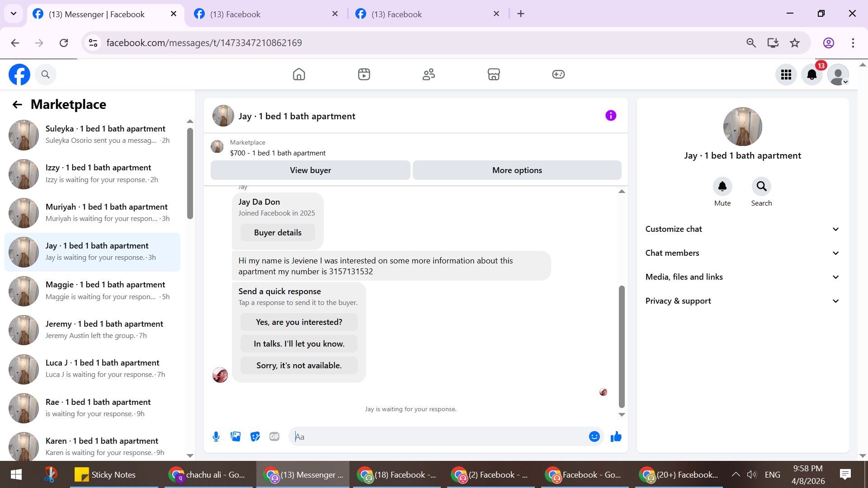Viewport: 868px width, 488px height.
Task: Click the voice clip microphone icon
Action: pyautogui.click(x=216, y=436)
